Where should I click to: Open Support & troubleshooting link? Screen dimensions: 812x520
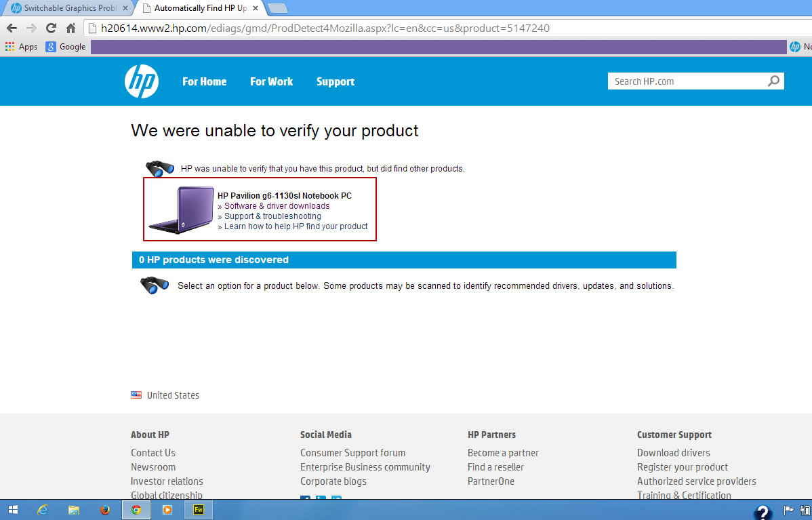[x=272, y=216]
